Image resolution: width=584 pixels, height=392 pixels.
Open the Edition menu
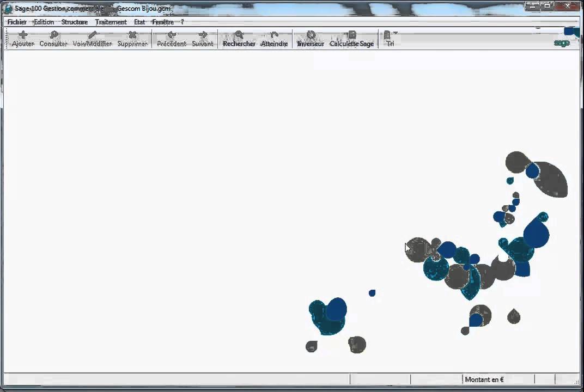tap(44, 22)
